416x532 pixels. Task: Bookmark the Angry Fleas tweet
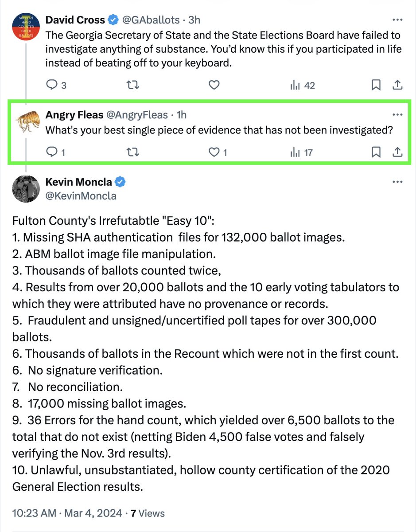pyautogui.click(x=376, y=153)
